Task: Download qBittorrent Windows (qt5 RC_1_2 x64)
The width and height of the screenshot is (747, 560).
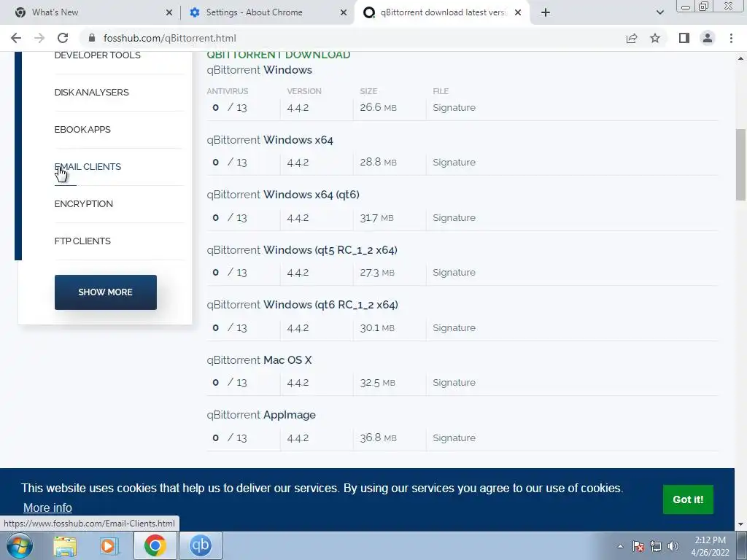Action: click(x=302, y=250)
